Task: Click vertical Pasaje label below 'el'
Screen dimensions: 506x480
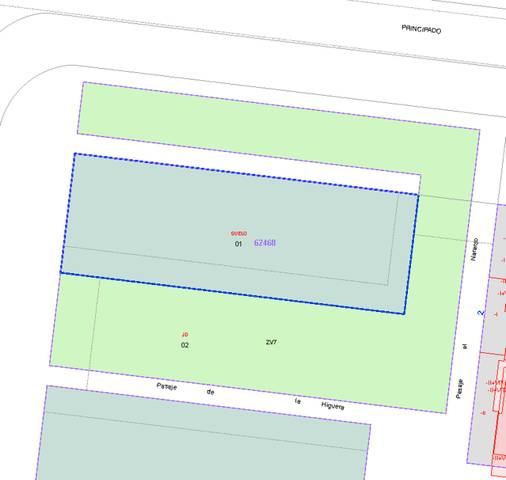Action: tap(460, 389)
